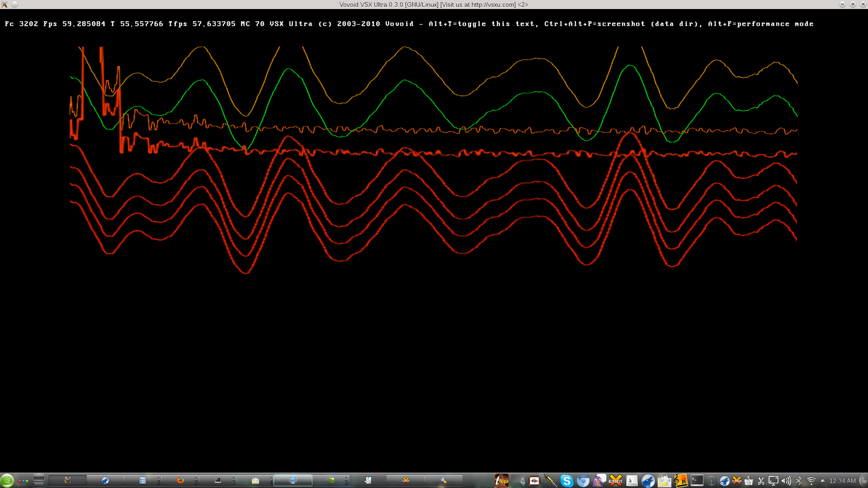Expand the grouped terminal windows taskbar entry
The width and height of the screenshot is (868, 488).
tap(218, 480)
